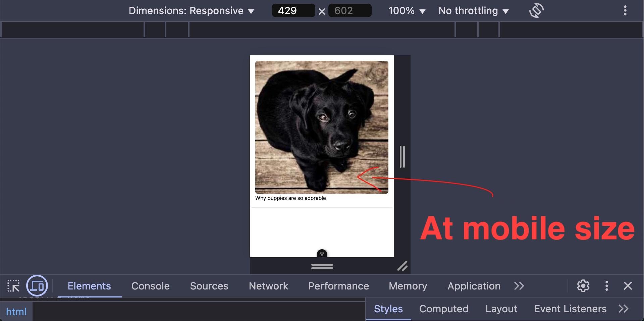This screenshot has width=644, height=321.
Task: Open the 100% zoom dropdown
Action: 407,11
